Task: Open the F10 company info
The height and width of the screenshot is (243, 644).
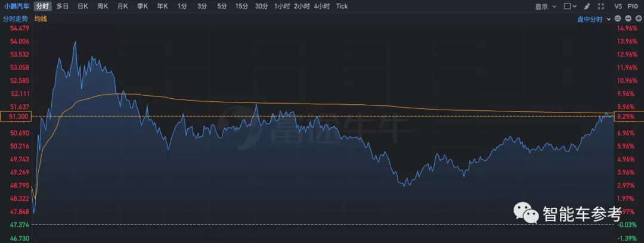Action: pos(633,6)
